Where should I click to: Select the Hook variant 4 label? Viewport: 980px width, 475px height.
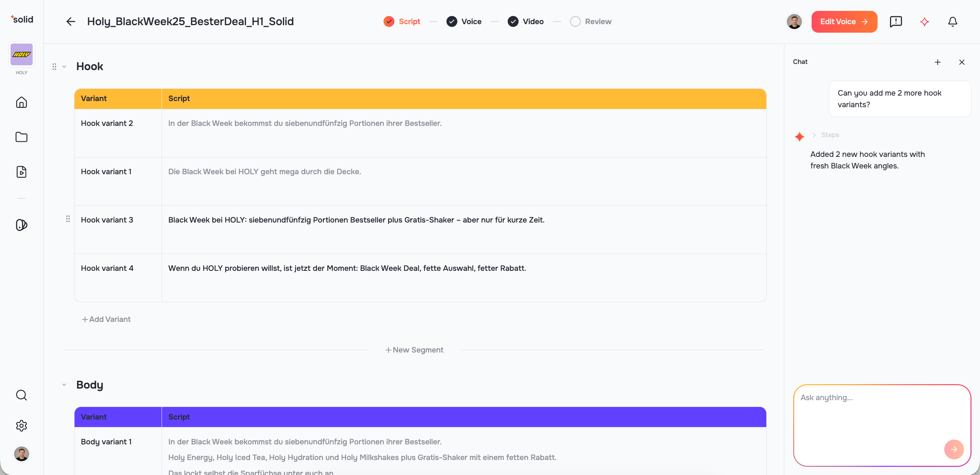coord(107,268)
